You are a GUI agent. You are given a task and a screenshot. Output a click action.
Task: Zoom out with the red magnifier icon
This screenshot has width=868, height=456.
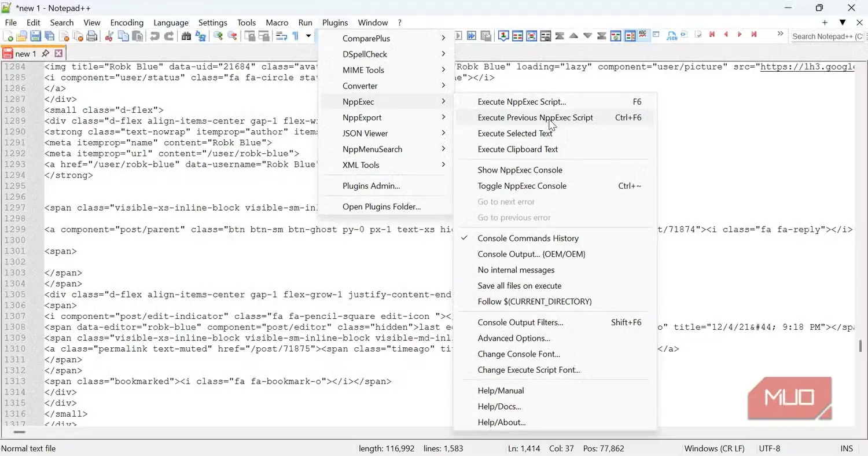[x=233, y=36]
